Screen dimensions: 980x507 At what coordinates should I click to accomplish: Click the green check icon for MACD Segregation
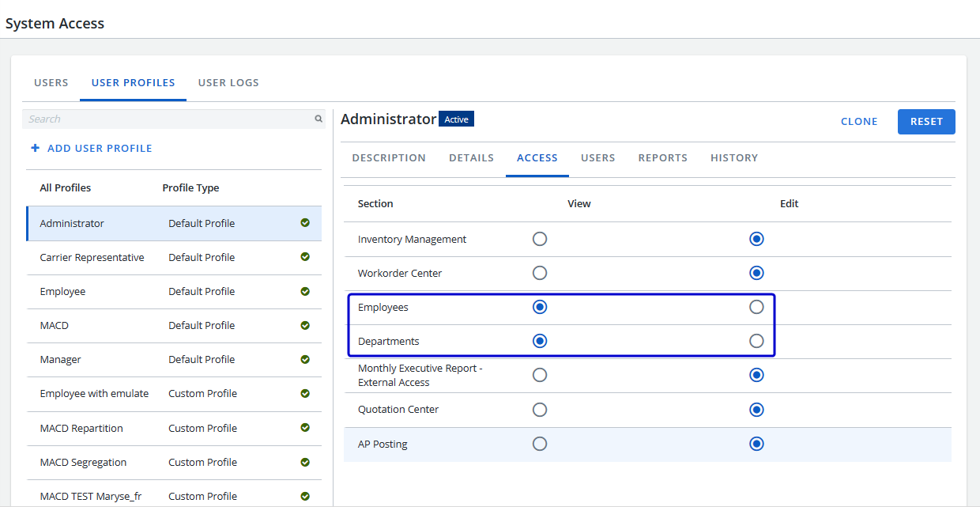coord(305,462)
